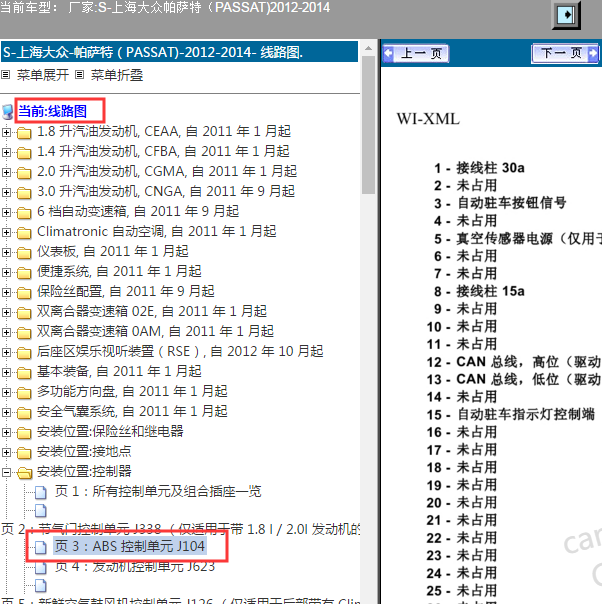This screenshot has width=602, height=604.
Task: Open 页 4 : 发动机控制单元 J623
Action: point(135,566)
